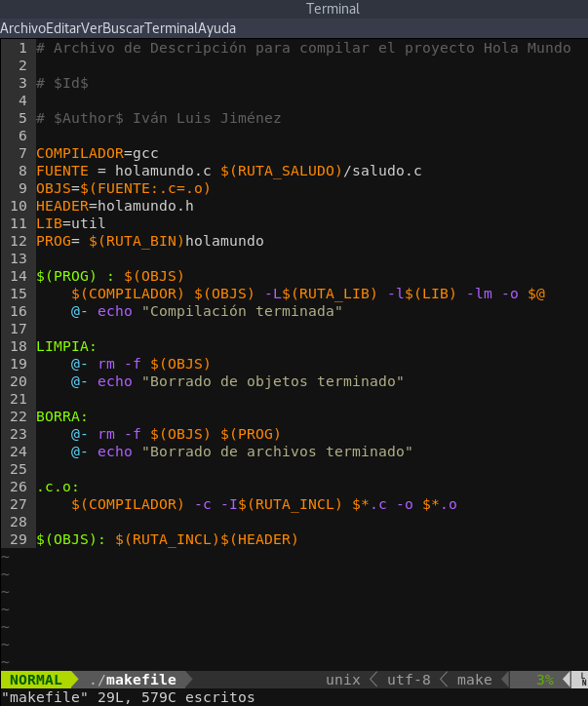Open the Buscar menu
Screen dimensions: 588x706
click(124, 28)
